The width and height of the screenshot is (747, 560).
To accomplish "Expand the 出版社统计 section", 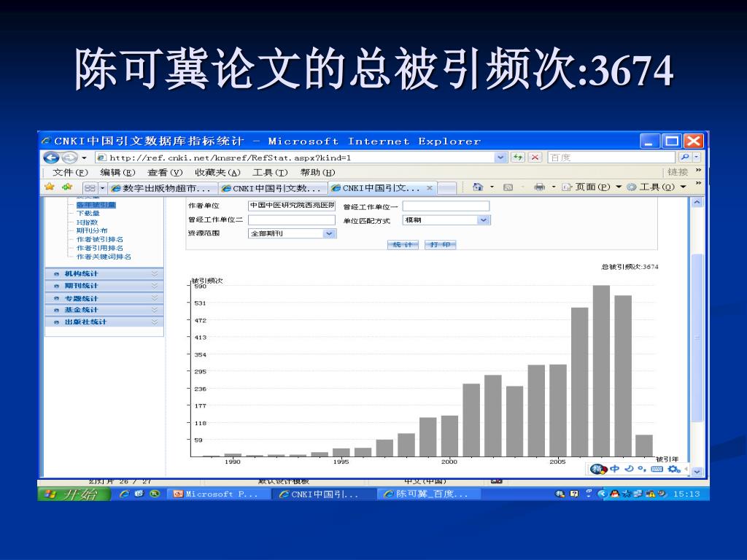I will pyautogui.click(x=104, y=322).
